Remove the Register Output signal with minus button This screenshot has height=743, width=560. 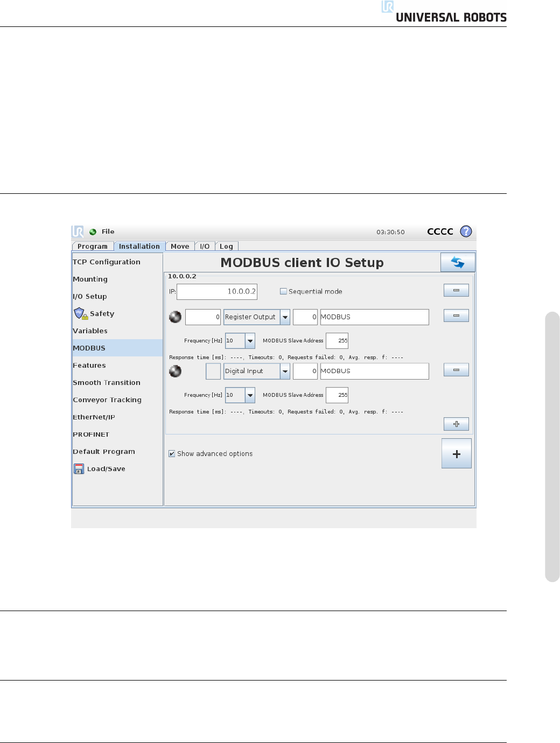(456, 316)
